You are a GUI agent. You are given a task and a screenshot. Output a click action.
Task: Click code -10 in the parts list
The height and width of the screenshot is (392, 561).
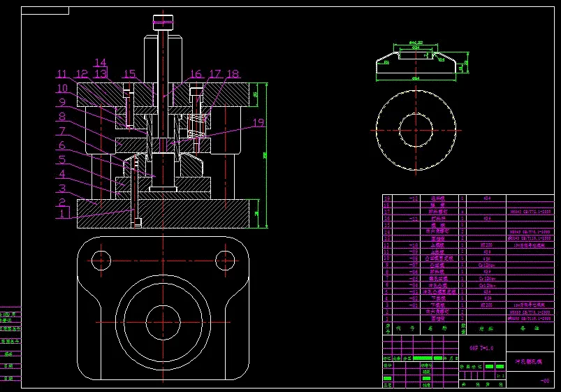[413, 245]
